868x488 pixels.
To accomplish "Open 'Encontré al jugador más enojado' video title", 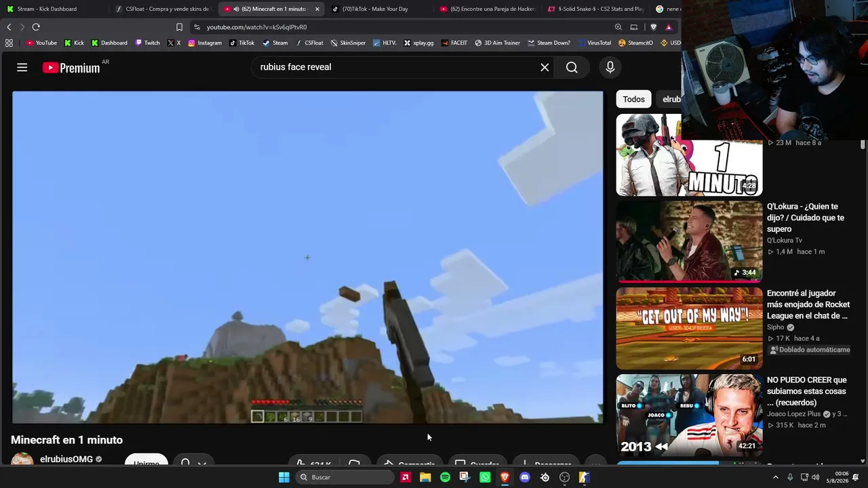I will [x=808, y=304].
